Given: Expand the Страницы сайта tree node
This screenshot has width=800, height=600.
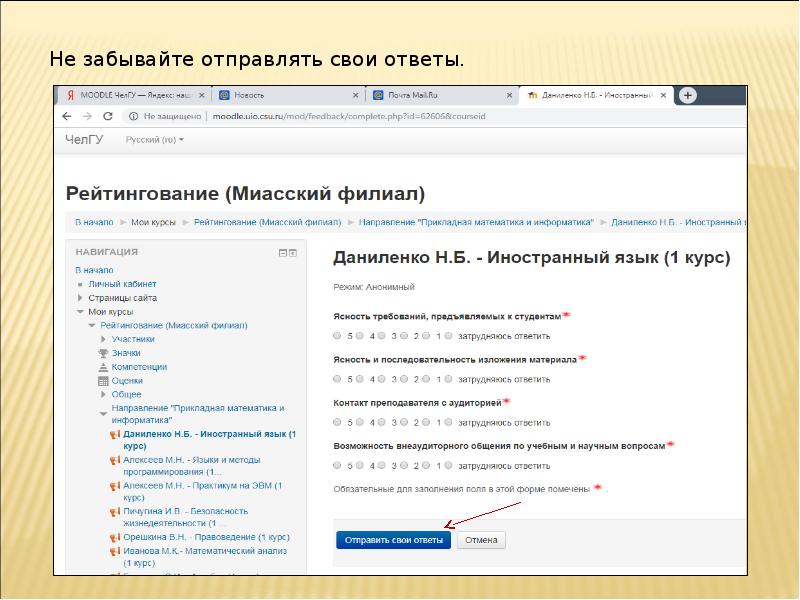Looking at the screenshot, I should (80, 298).
